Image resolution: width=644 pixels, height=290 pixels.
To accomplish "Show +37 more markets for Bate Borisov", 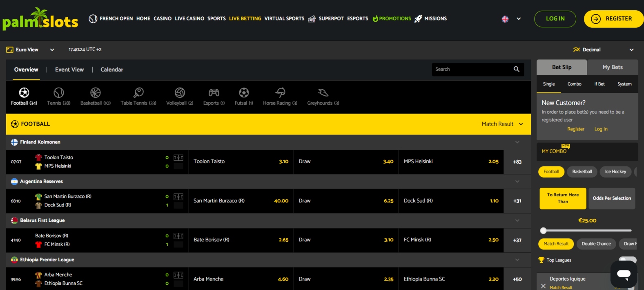I will pyautogui.click(x=517, y=240).
